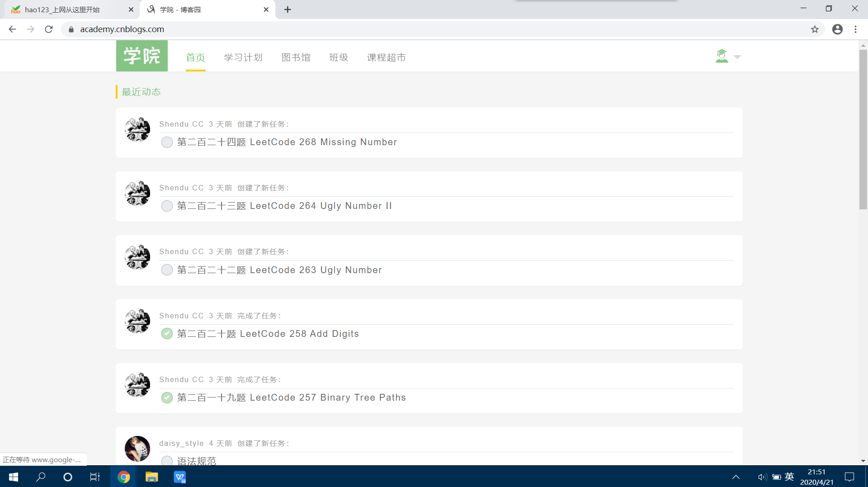This screenshot has width=868, height=487.
Task: Open the 语法规范 task
Action: coord(197,461)
